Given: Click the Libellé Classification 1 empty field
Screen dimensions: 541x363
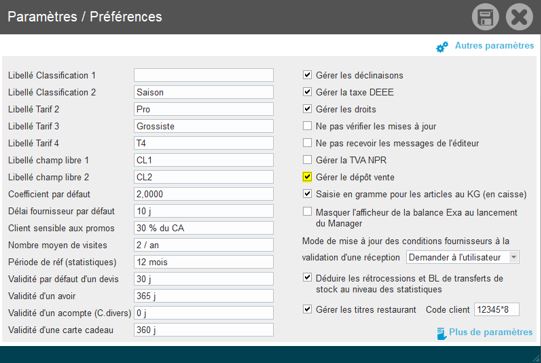Looking at the screenshot, I should click(x=204, y=75).
